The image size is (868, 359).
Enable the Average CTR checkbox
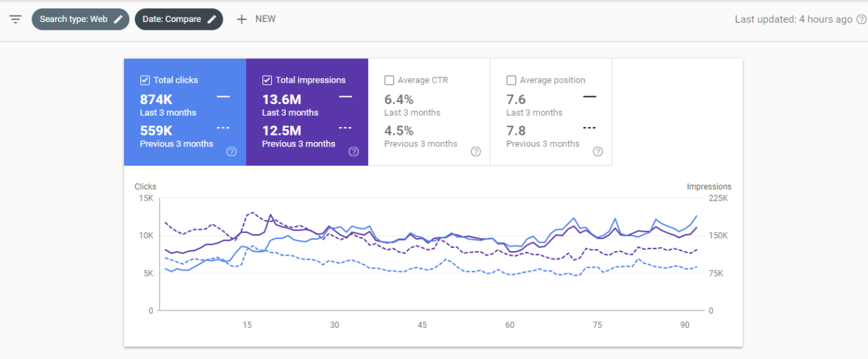(389, 80)
